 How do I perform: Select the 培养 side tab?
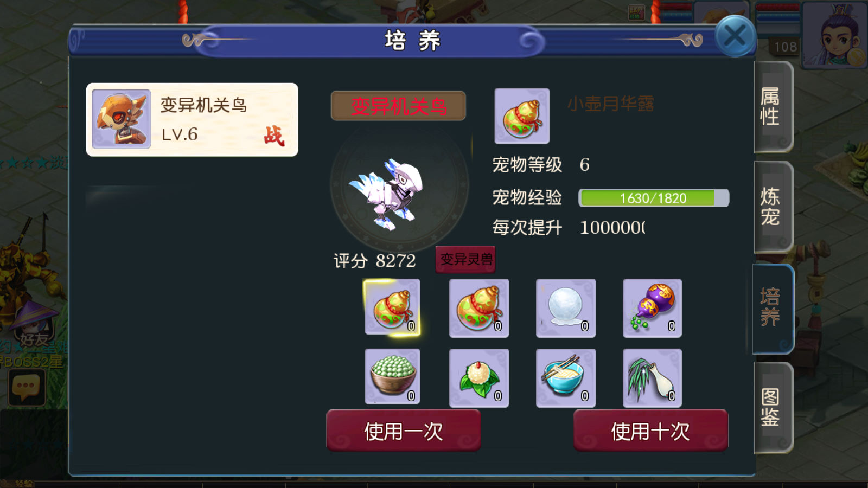[773, 308]
